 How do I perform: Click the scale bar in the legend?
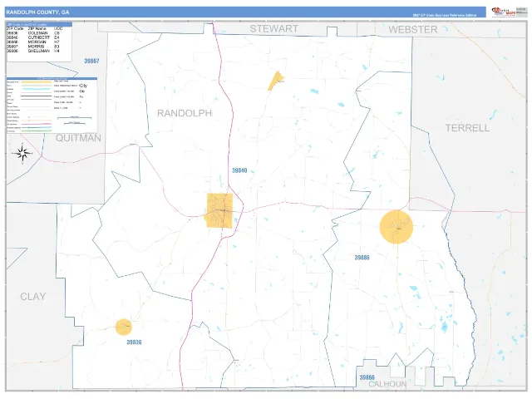[x=74, y=118]
